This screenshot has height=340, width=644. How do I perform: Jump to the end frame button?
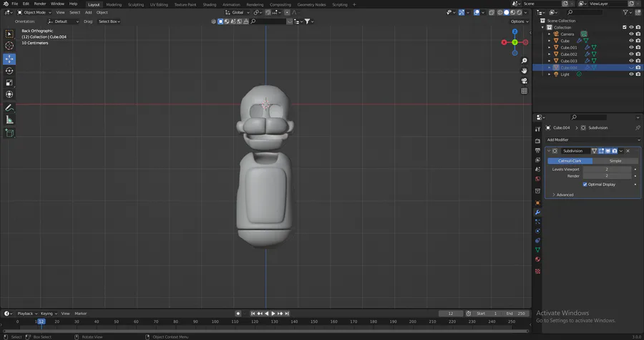coord(287,314)
